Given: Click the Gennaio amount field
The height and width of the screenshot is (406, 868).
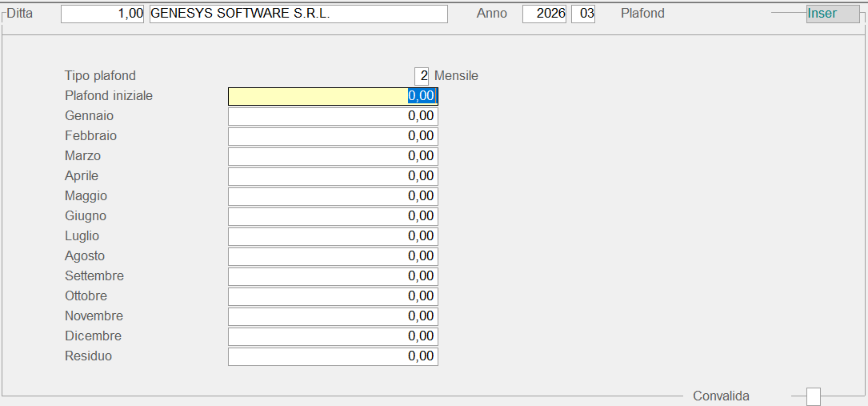Looking at the screenshot, I should pyautogui.click(x=333, y=116).
